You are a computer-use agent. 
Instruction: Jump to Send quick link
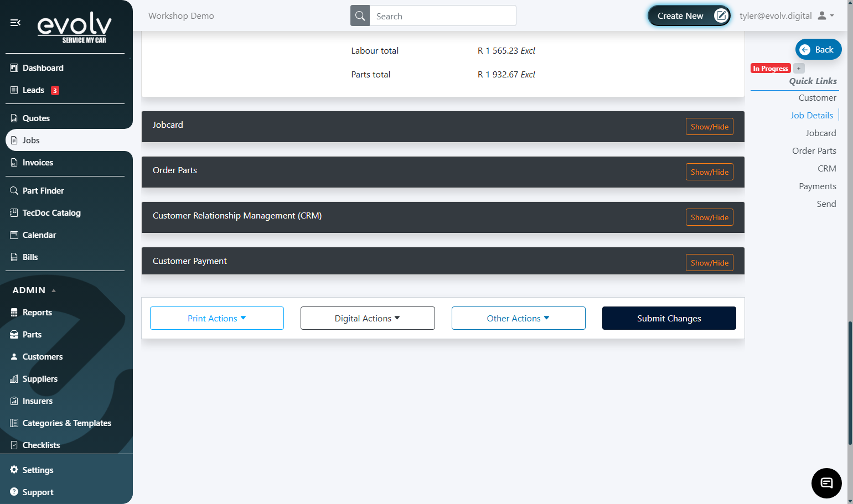pyautogui.click(x=826, y=204)
